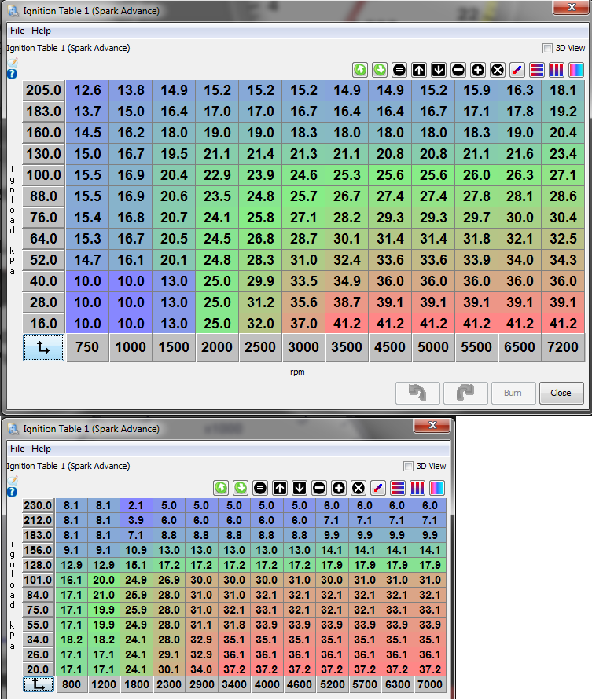Click the equals (set to) icon in bottom window
Image resolution: width=592 pixels, height=700 pixels.
[x=260, y=488]
